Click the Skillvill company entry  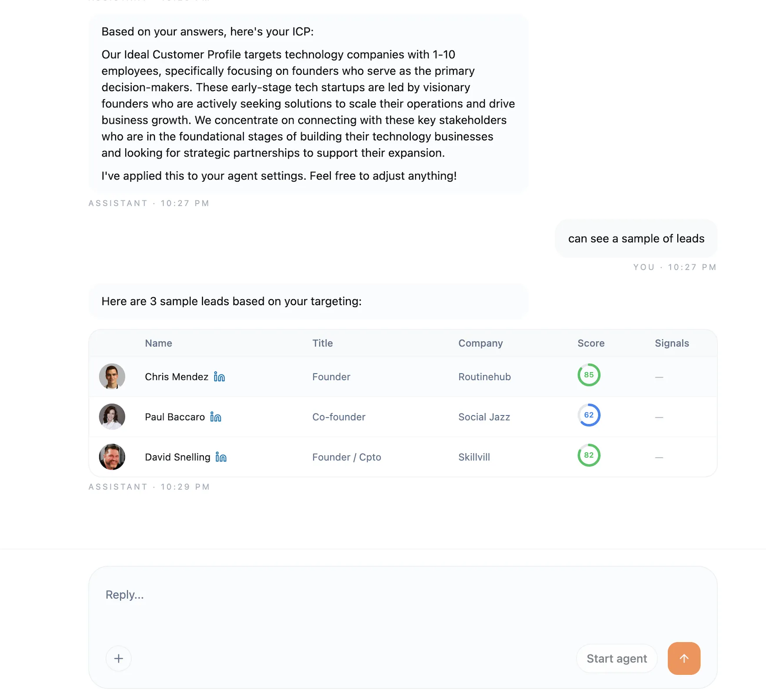pos(473,457)
